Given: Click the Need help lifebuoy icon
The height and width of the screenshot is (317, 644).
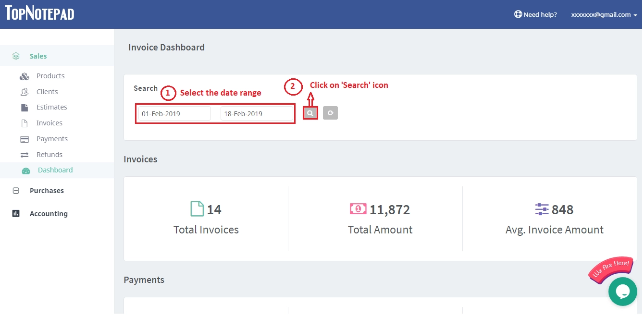Looking at the screenshot, I should 518,14.
